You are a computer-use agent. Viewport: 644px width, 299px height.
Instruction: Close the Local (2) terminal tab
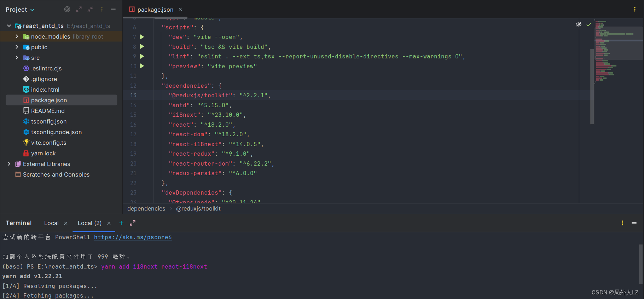[x=109, y=223]
